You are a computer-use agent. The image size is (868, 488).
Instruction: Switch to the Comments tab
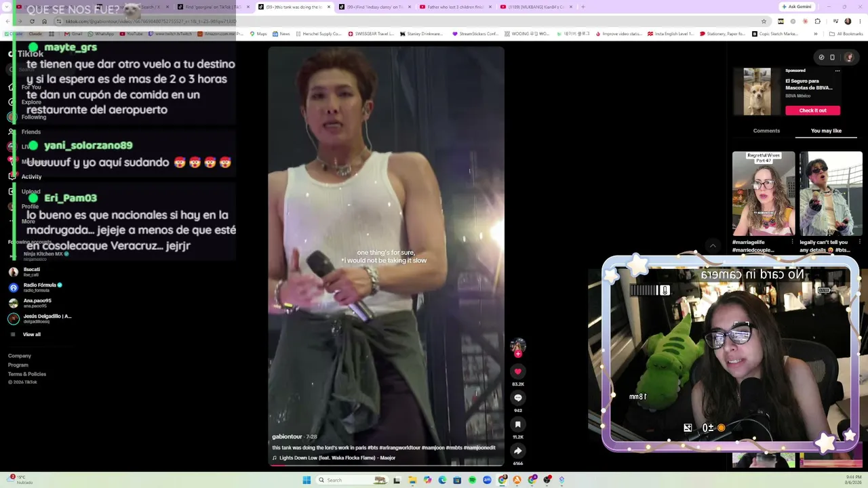click(766, 131)
